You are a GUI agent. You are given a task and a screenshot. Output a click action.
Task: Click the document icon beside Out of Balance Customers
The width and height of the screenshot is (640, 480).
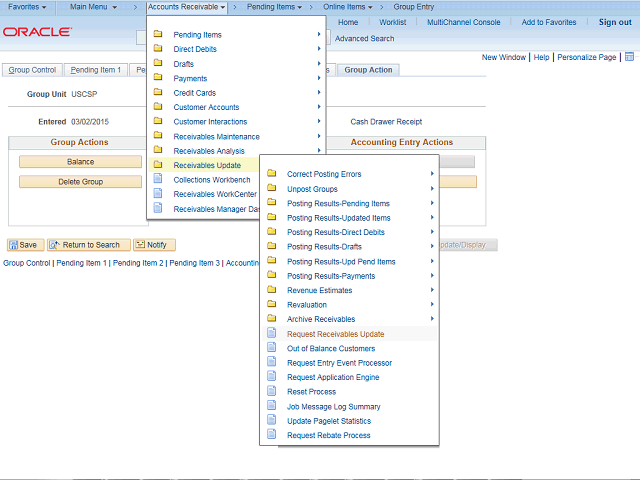[x=271, y=348]
